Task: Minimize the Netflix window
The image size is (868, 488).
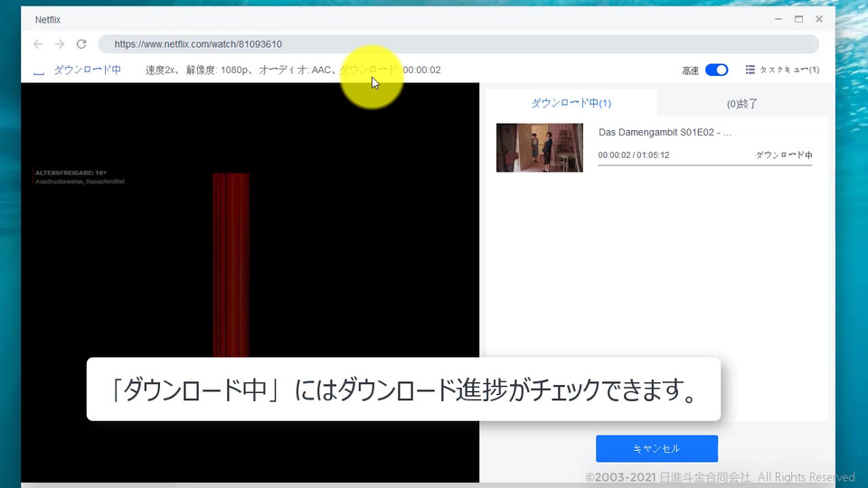Action: [778, 19]
